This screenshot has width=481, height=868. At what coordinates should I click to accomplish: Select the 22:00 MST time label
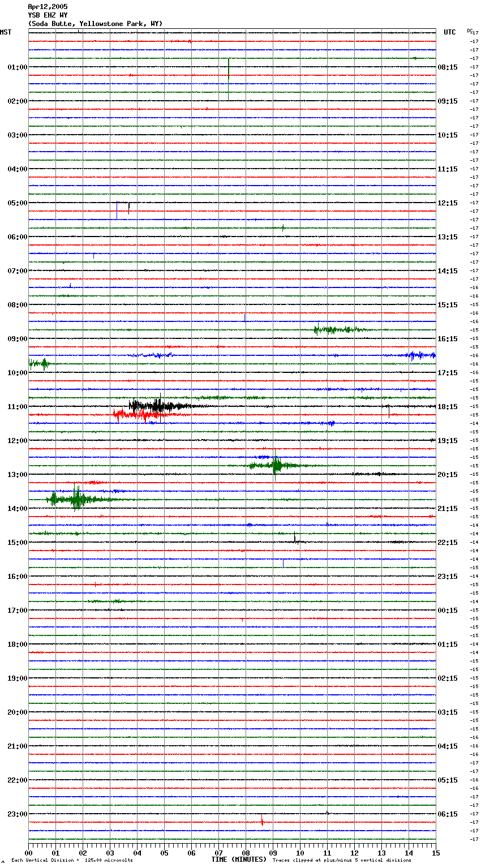(x=18, y=780)
